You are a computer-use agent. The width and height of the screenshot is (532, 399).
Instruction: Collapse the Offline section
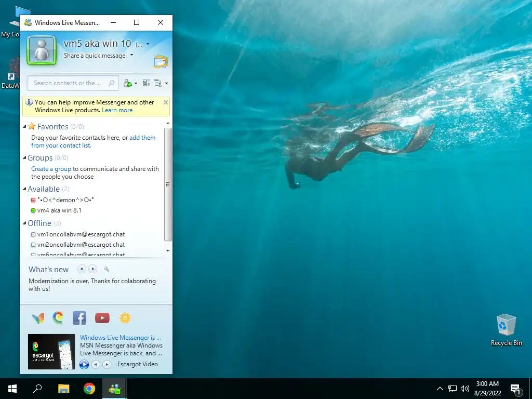(24, 223)
